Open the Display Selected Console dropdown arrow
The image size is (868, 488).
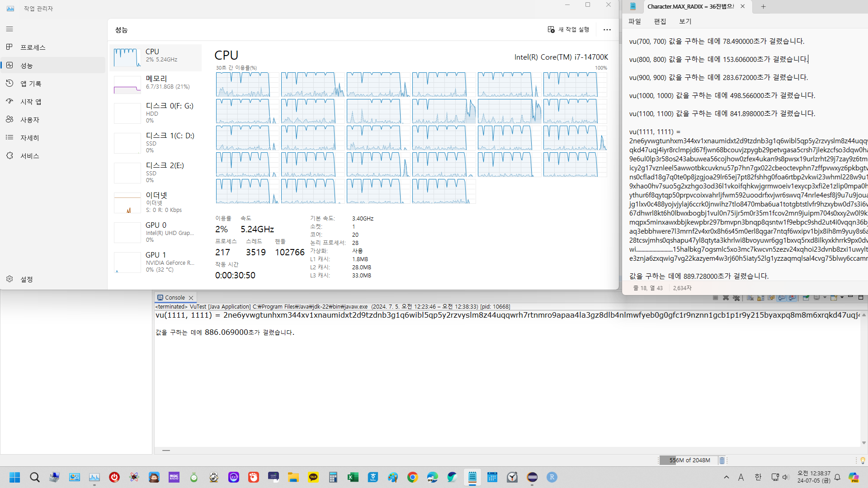click(x=825, y=297)
